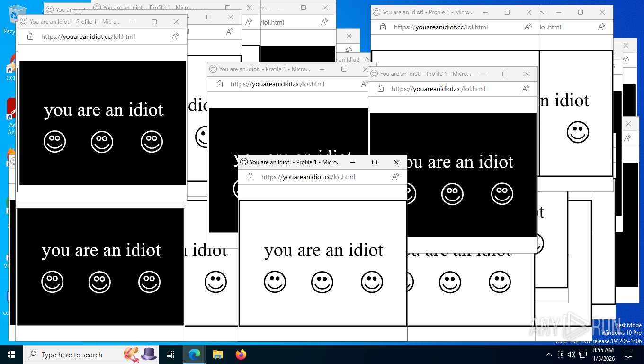Maximize the center black window behind the front one
644x364 pixels.
click(x=344, y=69)
